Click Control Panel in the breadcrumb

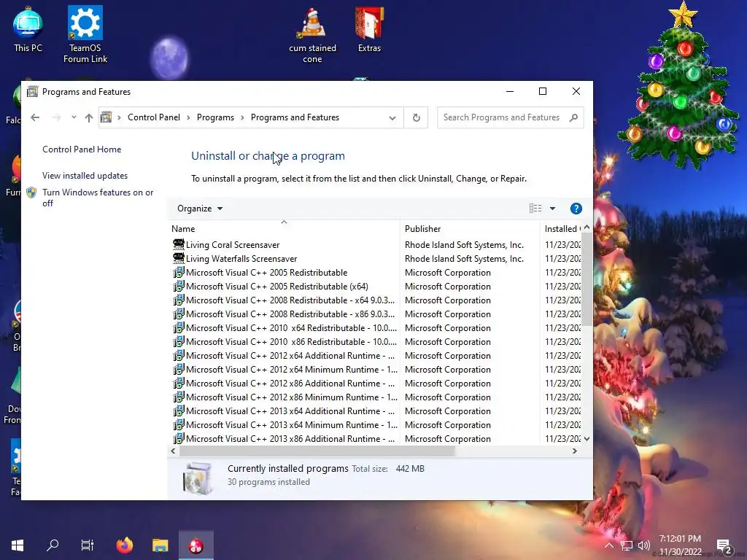[x=154, y=117]
